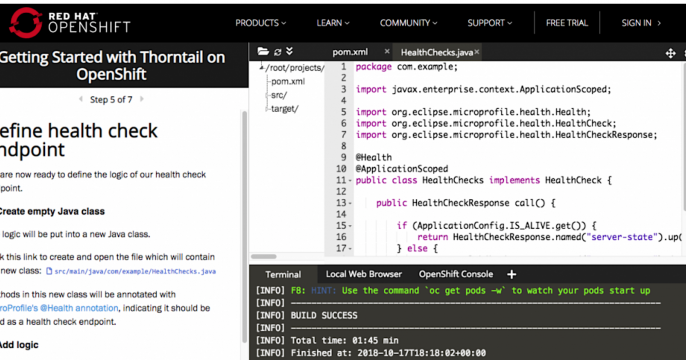Select the Local Web Browser tab
The width and height of the screenshot is (686, 360).
coord(364,274)
